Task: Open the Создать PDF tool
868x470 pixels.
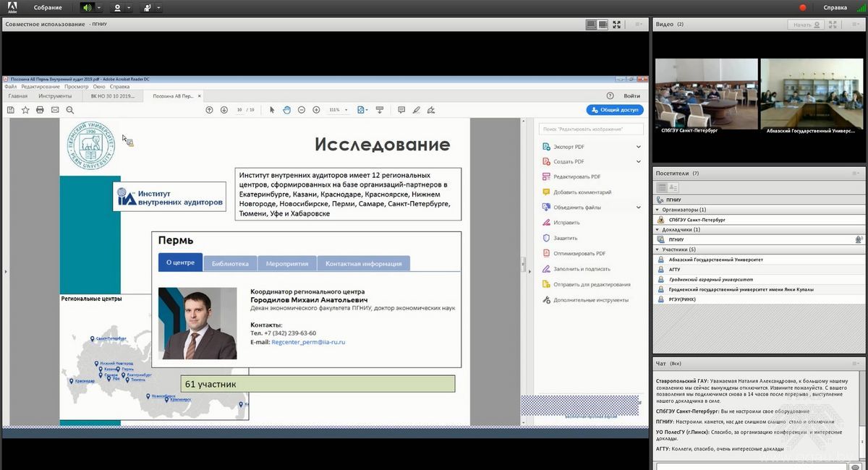Action: [569, 162]
